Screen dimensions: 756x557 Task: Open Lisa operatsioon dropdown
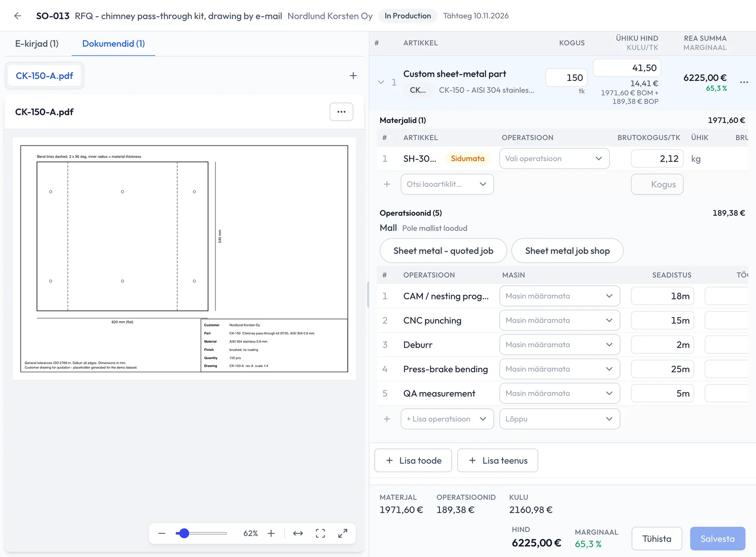point(447,419)
